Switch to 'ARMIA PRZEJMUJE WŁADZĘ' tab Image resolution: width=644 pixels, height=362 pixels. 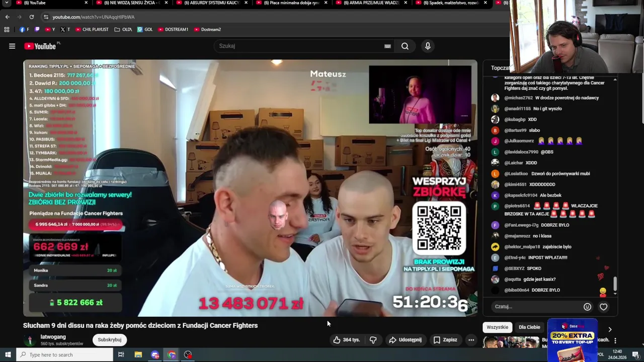coord(370,3)
